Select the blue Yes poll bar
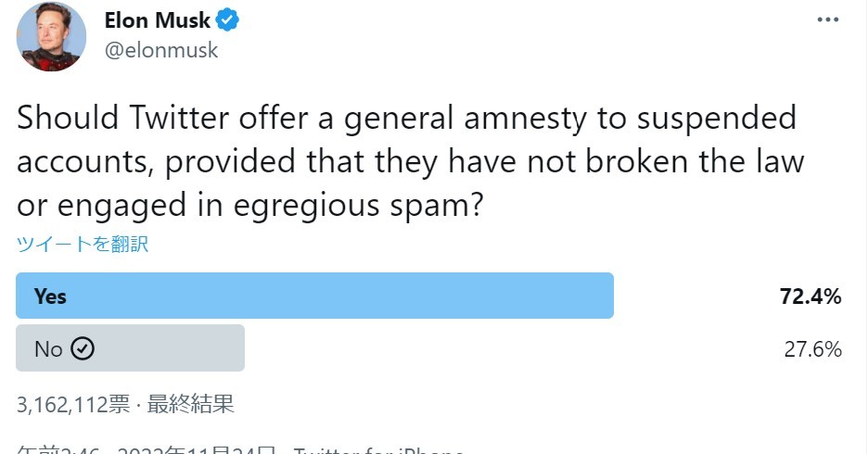The image size is (868, 454). point(315,296)
